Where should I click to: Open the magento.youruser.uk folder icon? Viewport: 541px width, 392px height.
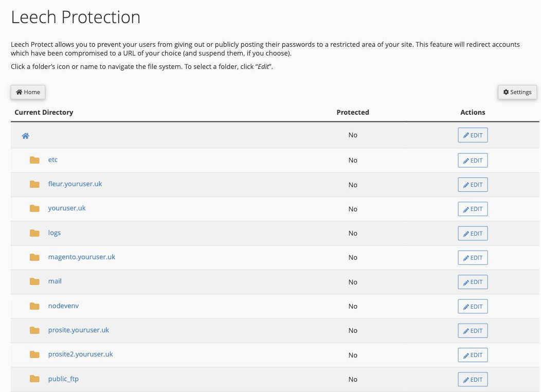34,257
